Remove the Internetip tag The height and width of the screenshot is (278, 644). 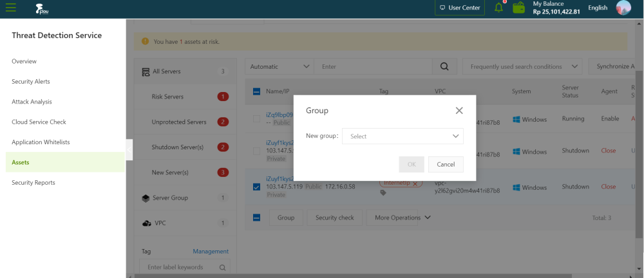point(415,183)
